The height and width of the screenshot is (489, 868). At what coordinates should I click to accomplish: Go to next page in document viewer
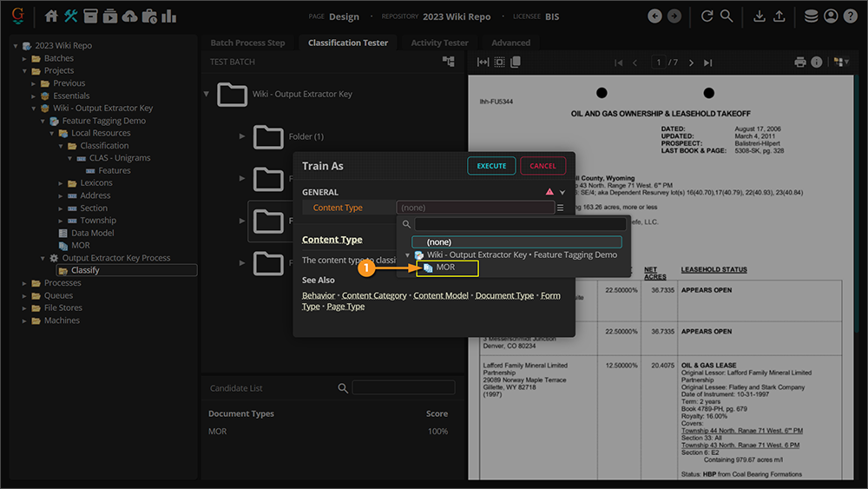[x=691, y=63]
